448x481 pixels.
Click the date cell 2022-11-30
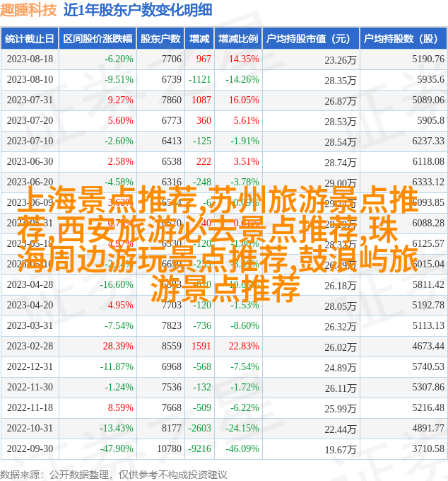pos(30,388)
